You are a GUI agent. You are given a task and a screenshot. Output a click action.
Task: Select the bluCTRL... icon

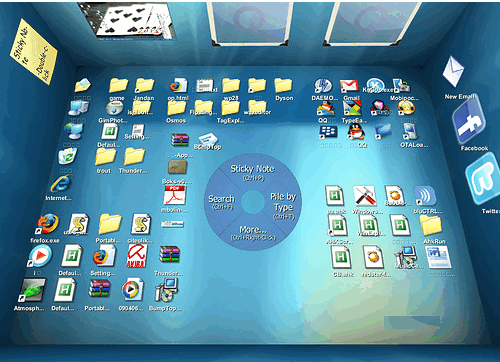coord(425,196)
